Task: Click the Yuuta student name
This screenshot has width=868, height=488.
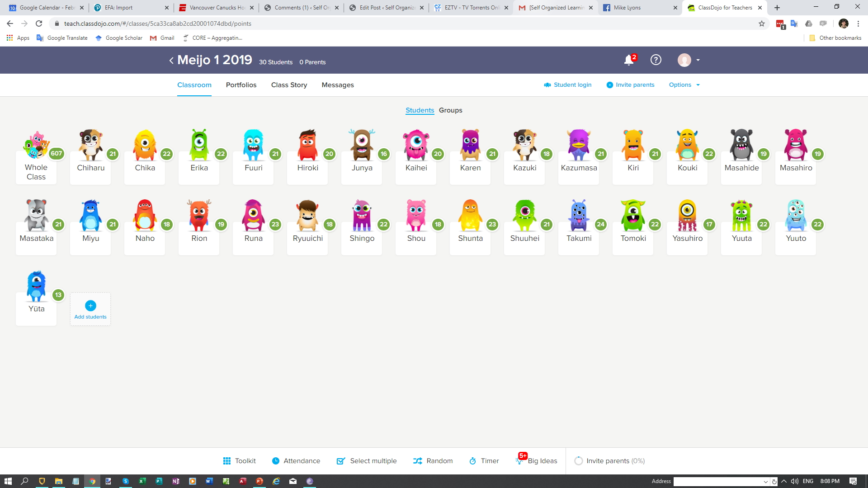Action: pos(741,238)
